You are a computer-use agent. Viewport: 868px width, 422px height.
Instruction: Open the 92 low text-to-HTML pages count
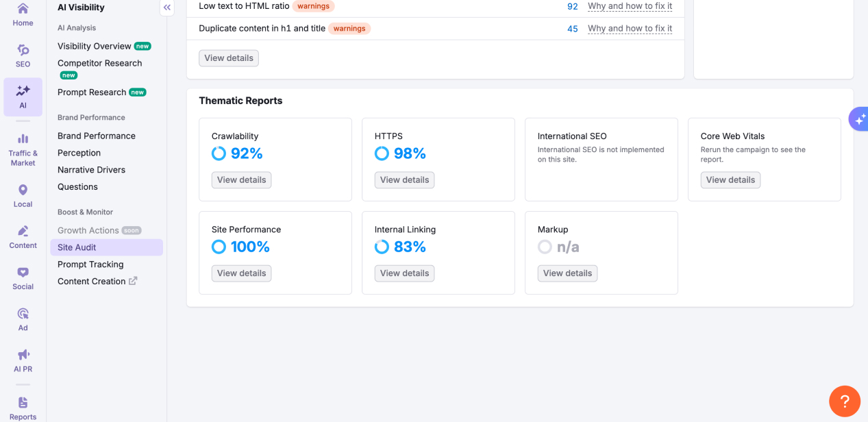point(572,6)
